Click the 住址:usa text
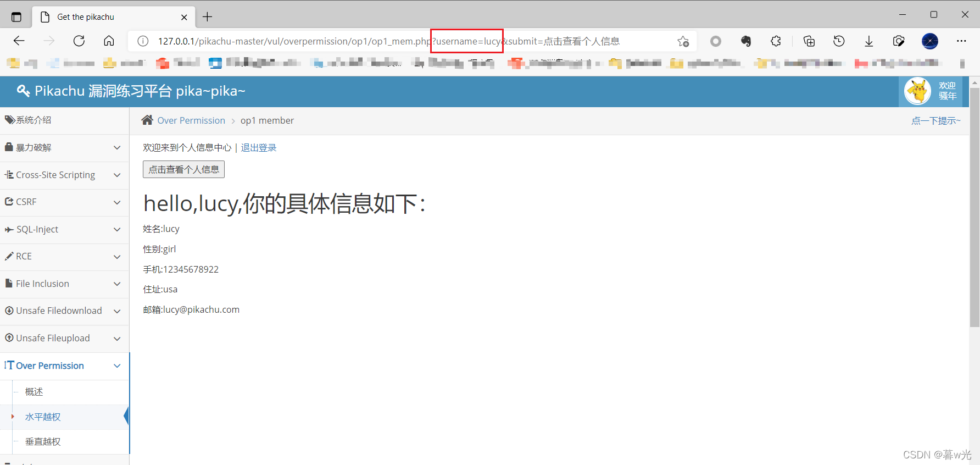 click(x=160, y=289)
